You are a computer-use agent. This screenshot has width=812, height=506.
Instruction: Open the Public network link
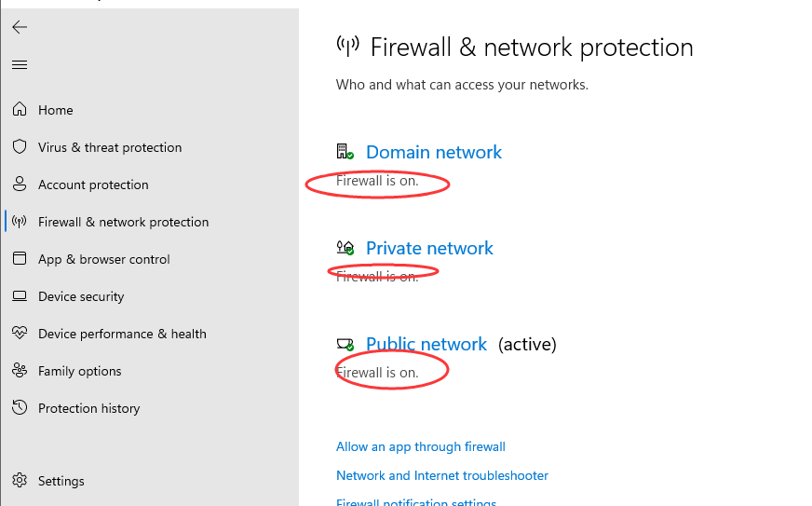click(426, 344)
